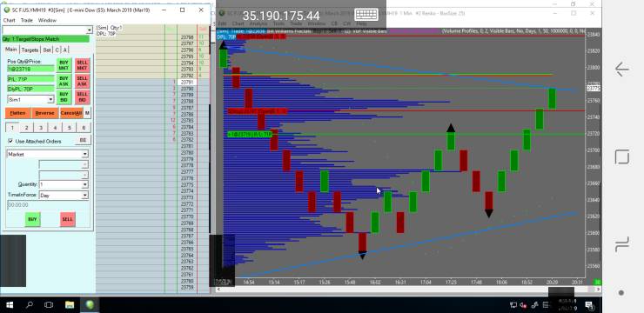Switch to the Targets tab
Viewport: 644px width, 313px height.
(x=30, y=50)
